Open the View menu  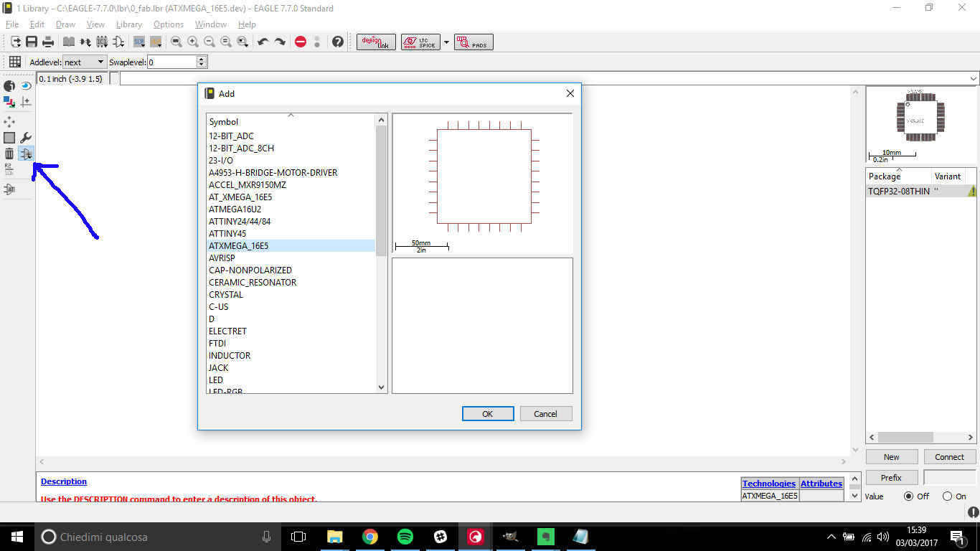click(x=95, y=24)
